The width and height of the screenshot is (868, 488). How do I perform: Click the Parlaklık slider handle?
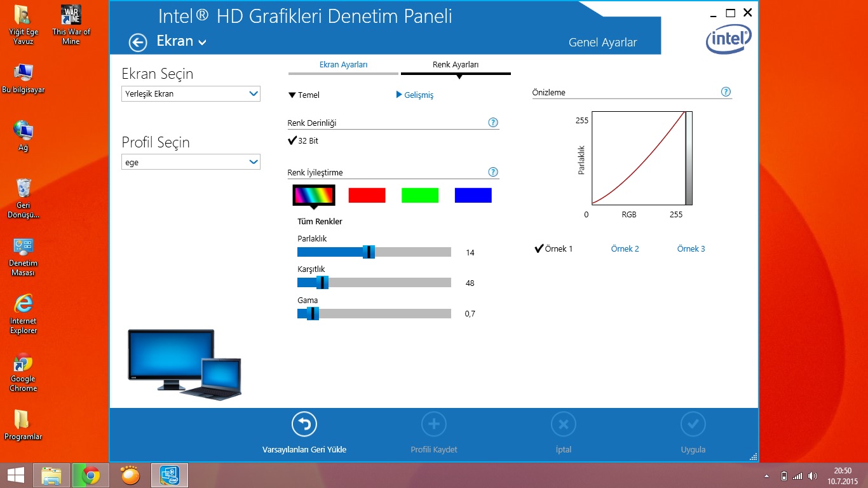369,252
